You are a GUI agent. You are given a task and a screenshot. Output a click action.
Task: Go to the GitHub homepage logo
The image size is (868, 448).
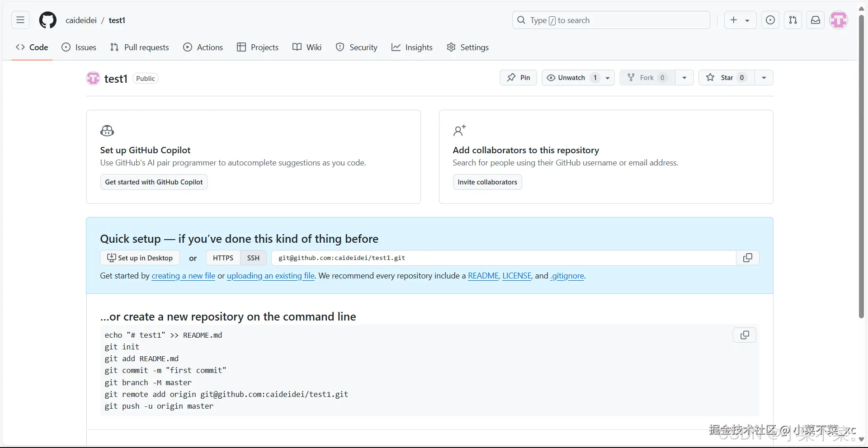48,20
